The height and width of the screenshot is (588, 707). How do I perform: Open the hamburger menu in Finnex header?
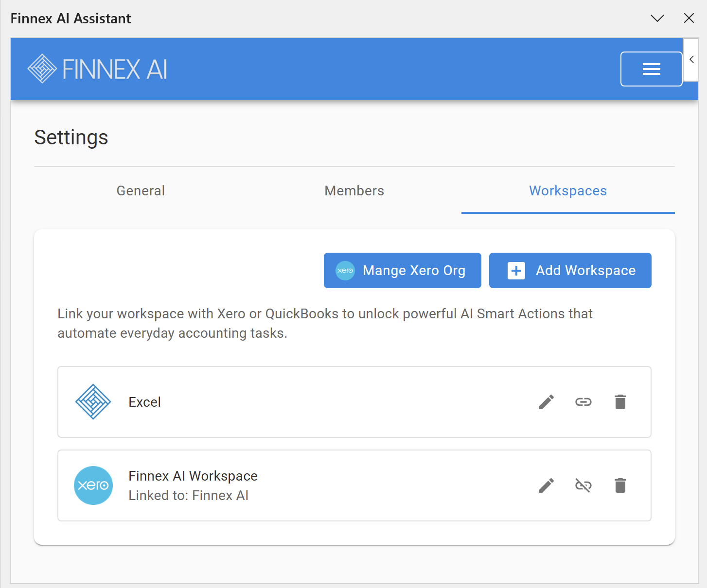click(x=651, y=69)
